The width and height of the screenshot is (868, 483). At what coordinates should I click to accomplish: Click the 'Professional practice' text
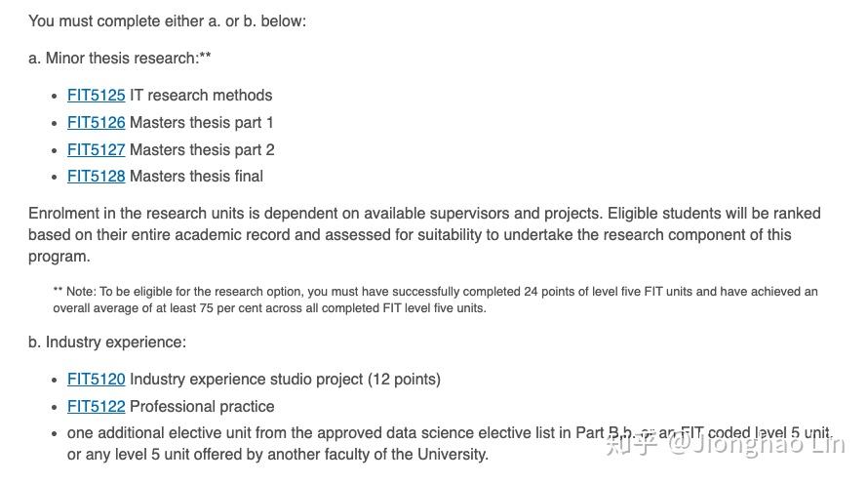pos(202,407)
